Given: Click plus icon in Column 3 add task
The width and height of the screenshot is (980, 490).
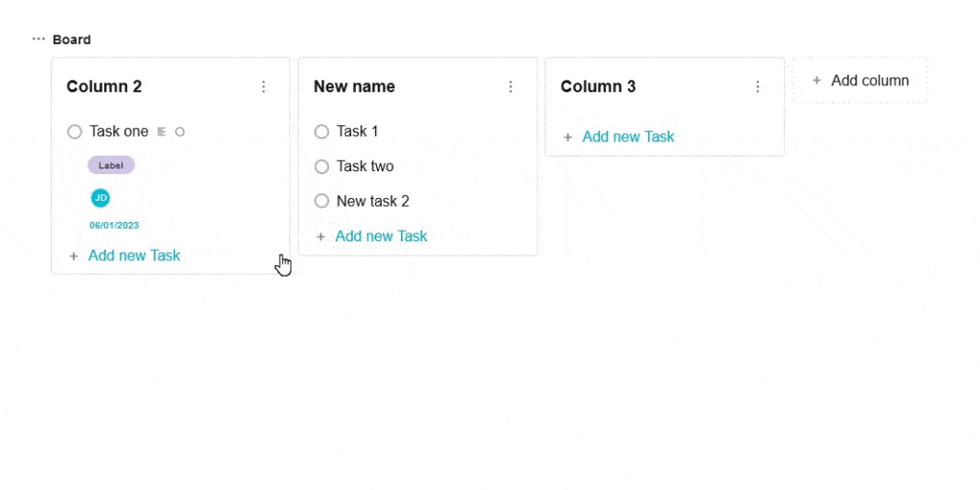Looking at the screenshot, I should (x=568, y=137).
